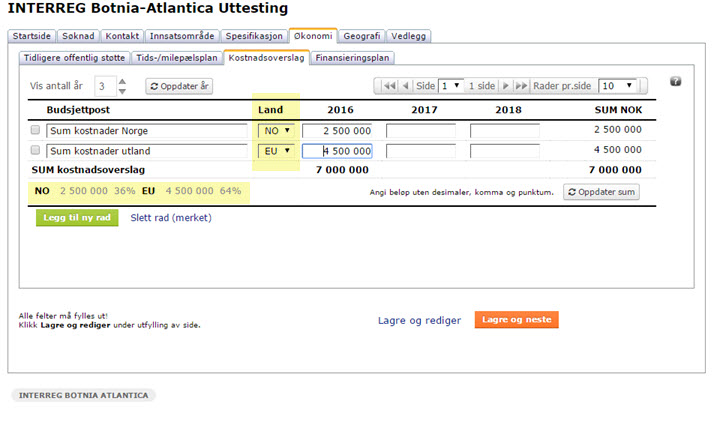The image size is (717, 422).
Task: Click the Sum kostnader Norge text field
Action: tap(147, 131)
